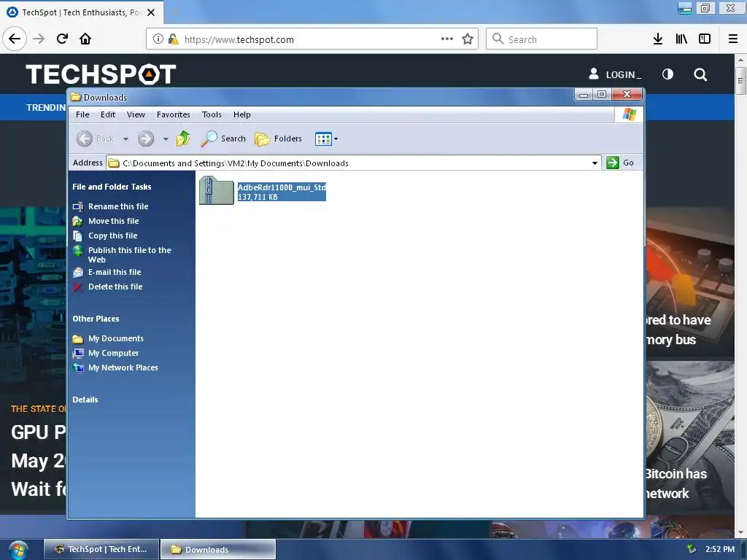Click Delete this file
The height and width of the screenshot is (560, 747).
[x=115, y=287]
